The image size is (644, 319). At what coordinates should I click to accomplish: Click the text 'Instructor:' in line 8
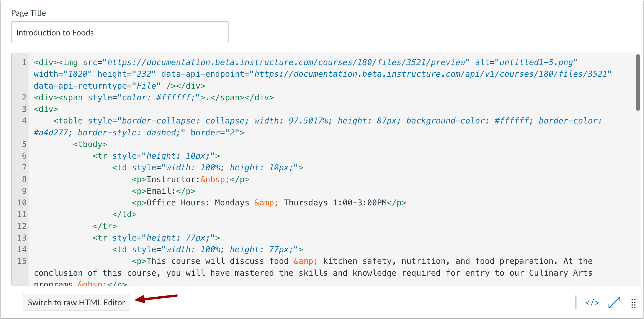(173, 179)
